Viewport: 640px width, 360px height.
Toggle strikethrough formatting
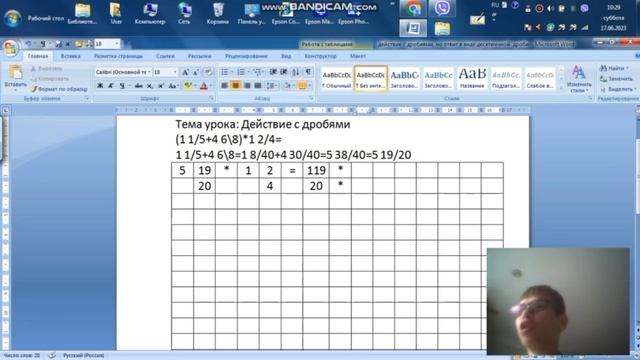pos(139,86)
